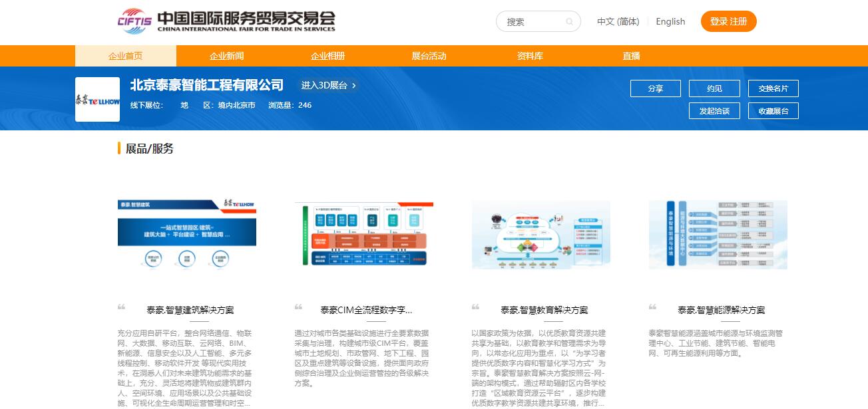
Task: Switch language to English
Action: tap(670, 21)
